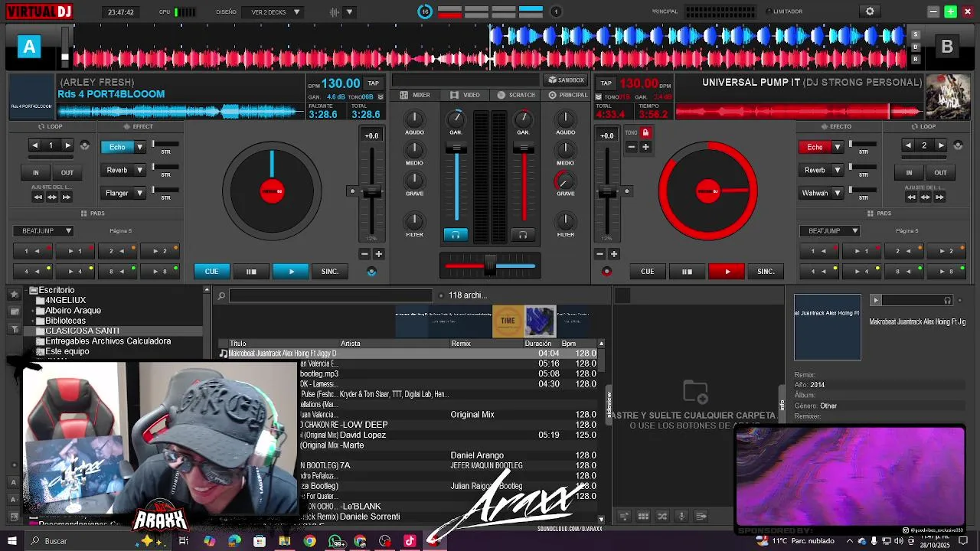Set loop OUT on deck A
The height and width of the screenshot is (551, 980).
click(67, 172)
